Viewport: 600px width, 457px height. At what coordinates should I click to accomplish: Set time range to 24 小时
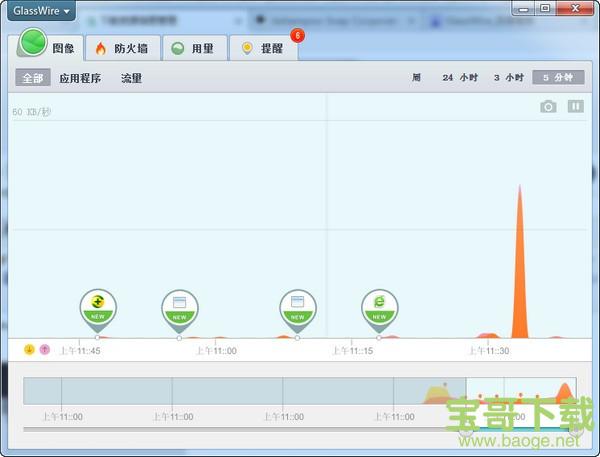[x=460, y=77]
